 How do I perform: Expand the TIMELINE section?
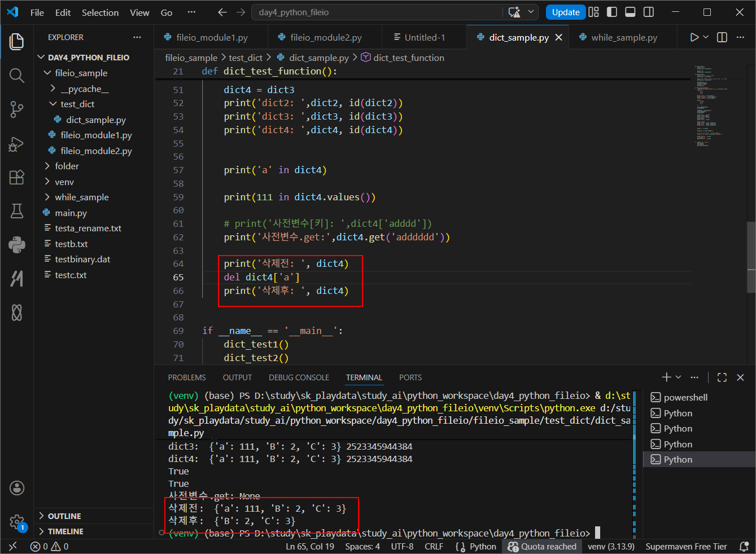(x=94, y=531)
